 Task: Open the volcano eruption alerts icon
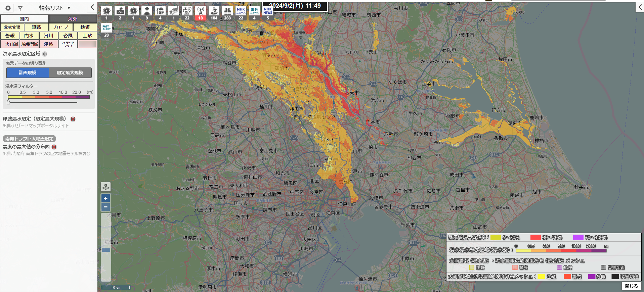[147, 11]
